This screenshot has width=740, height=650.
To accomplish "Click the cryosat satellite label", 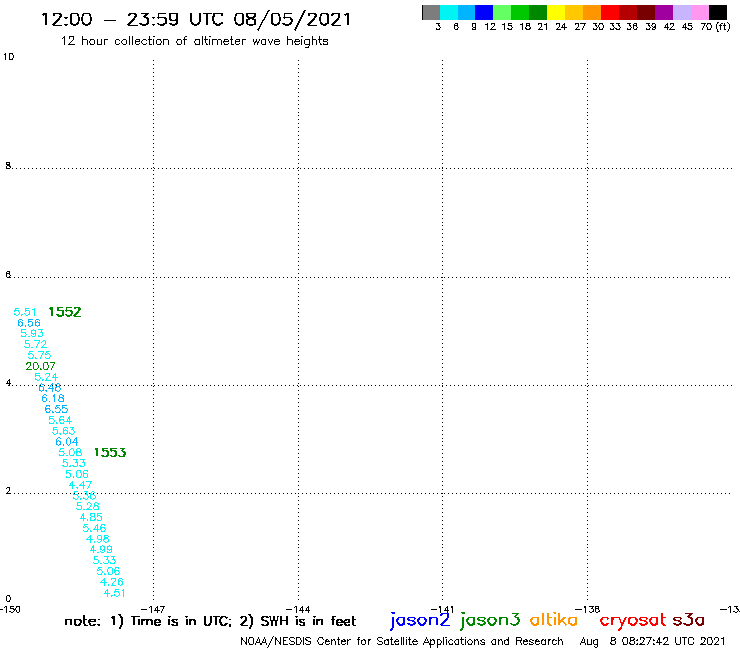I will (633, 621).
